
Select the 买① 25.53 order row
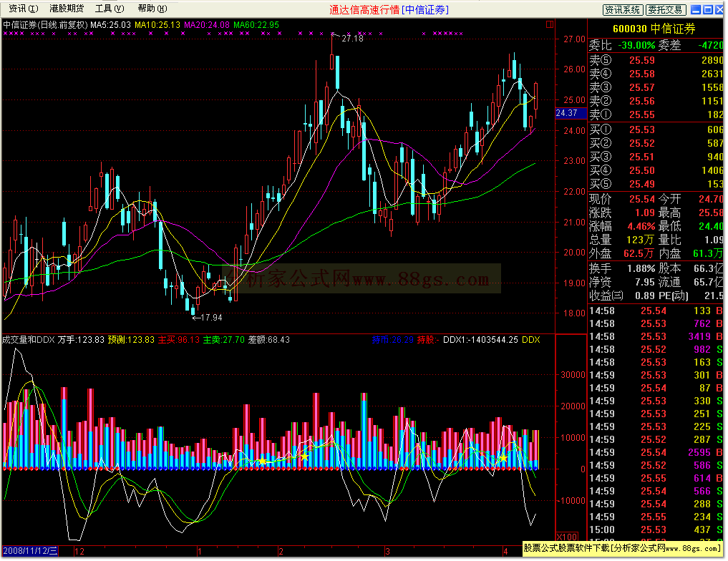click(656, 130)
